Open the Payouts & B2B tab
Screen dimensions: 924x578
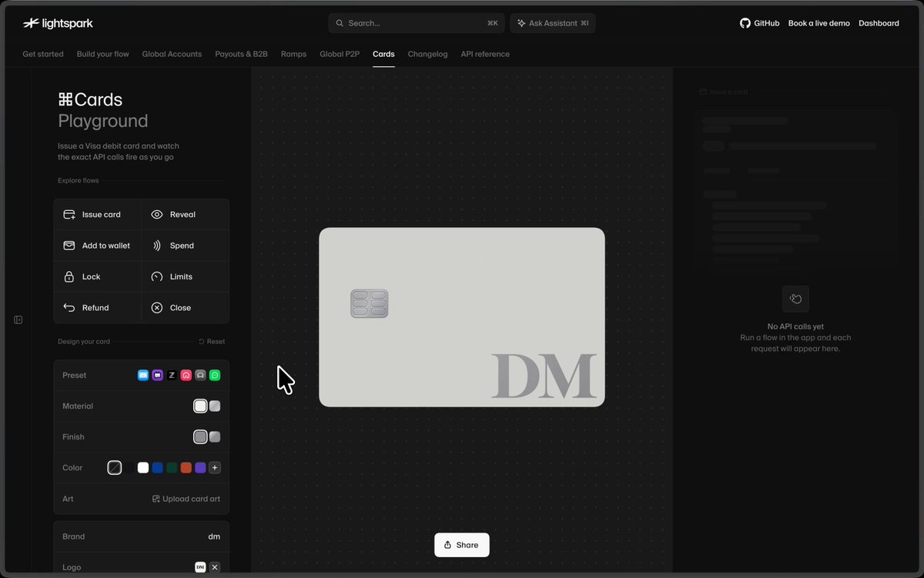click(x=242, y=54)
